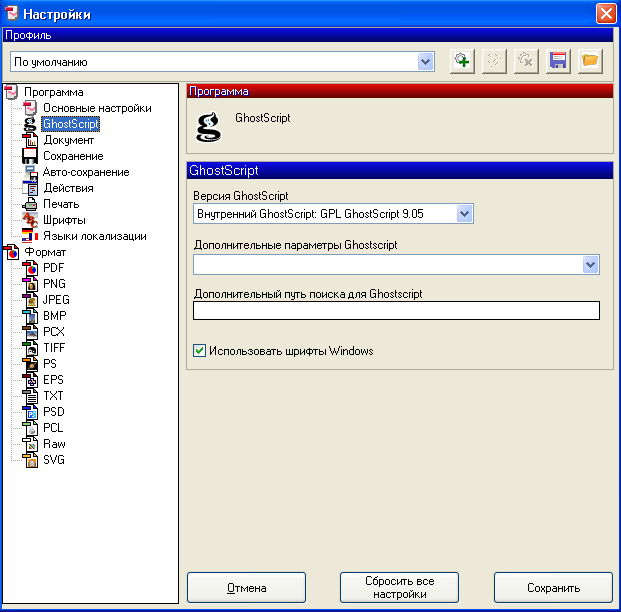Click the Сохранить button
Image resolution: width=621 pixels, height=612 pixels.
point(553,587)
